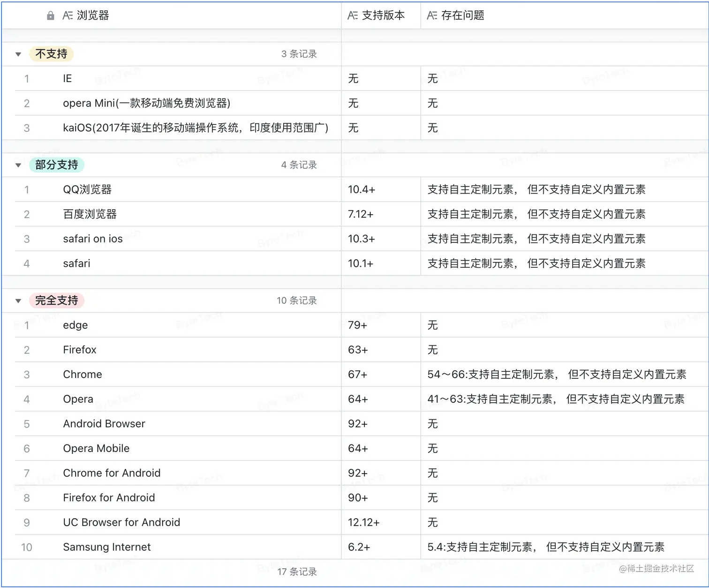This screenshot has width=709, height=588.
Task: Click the 4 条记录 count label
Action: 299,165
